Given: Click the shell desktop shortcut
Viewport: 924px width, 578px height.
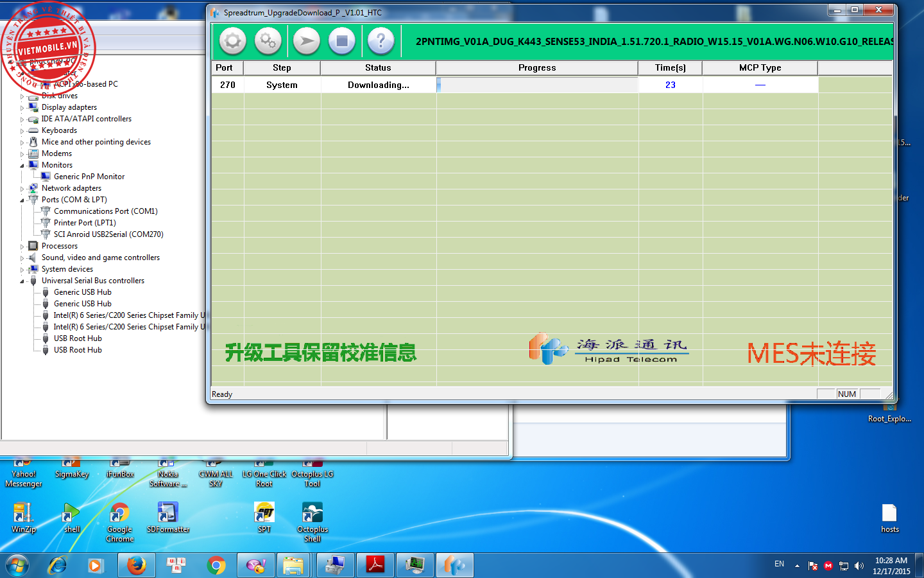Looking at the screenshot, I should click(x=72, y=517).
